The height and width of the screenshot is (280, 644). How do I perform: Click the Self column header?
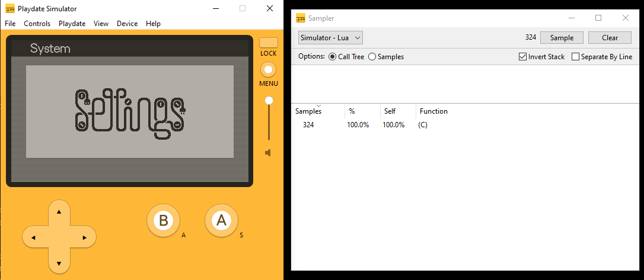click(398, 111)
